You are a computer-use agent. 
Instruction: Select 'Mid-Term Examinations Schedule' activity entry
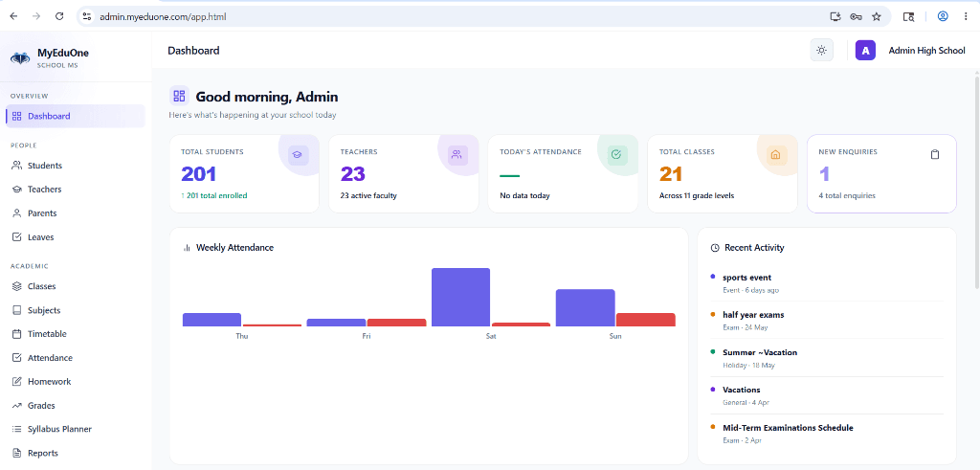(x=827, y=434)
